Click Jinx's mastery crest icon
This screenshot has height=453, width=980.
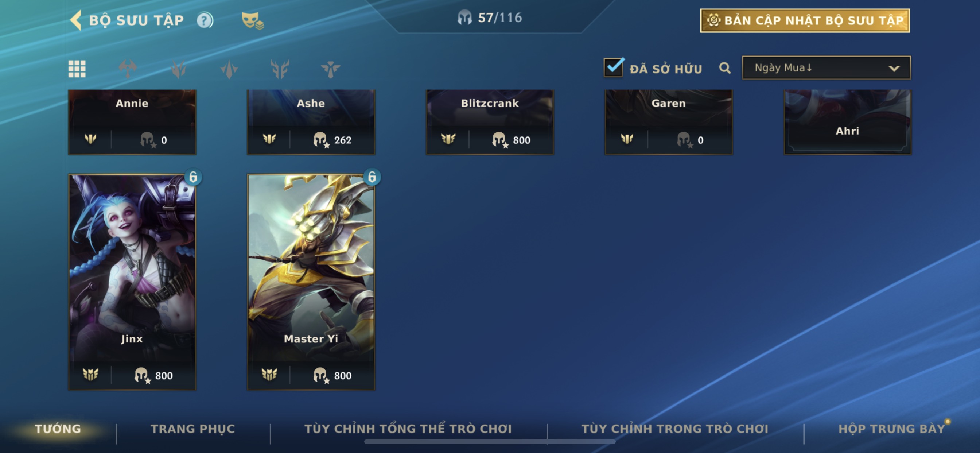click(90, 375)
